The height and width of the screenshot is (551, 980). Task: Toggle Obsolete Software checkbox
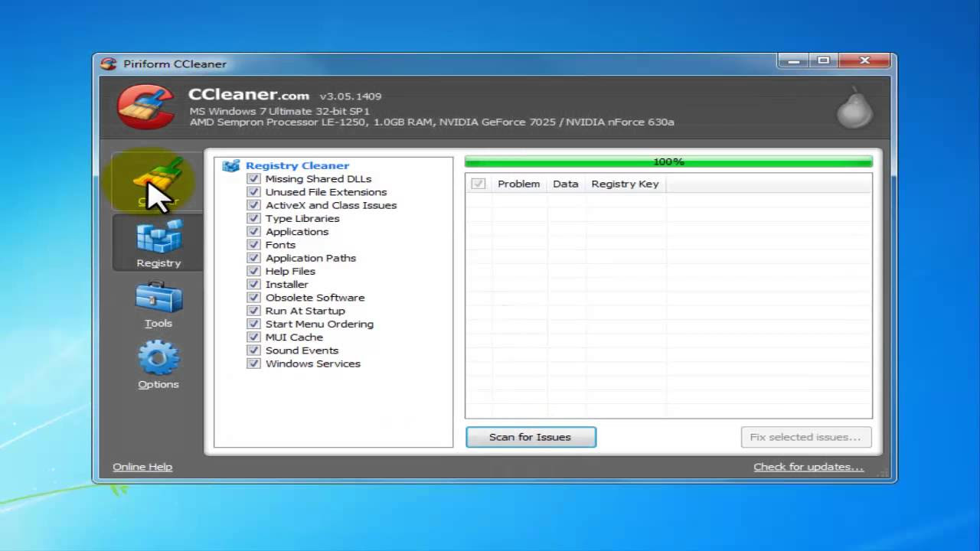pyautogui.click(x=253, y=298)
